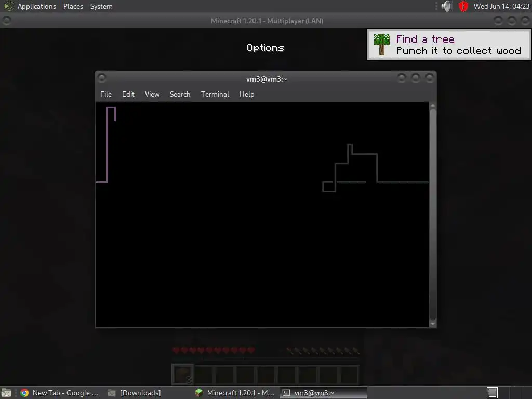Click the red shield tray icon
The height and width of the screenshot is (399, 532).
click(463, 6)
